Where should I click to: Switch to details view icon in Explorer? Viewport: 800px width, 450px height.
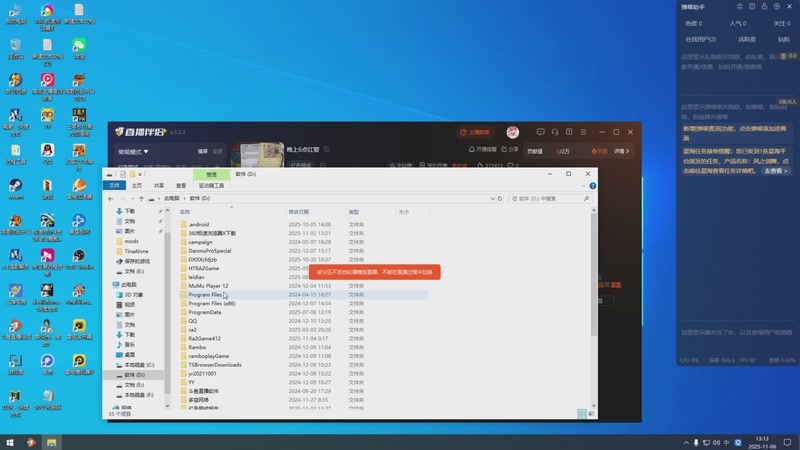[582, 414]
